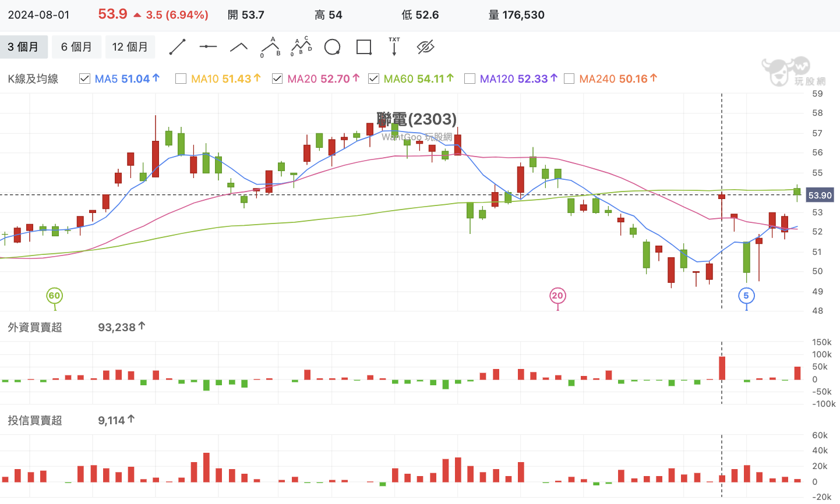Click the 外資買賣超 panel label
This screenshot has width=840, height=504.
pos(35,327)
